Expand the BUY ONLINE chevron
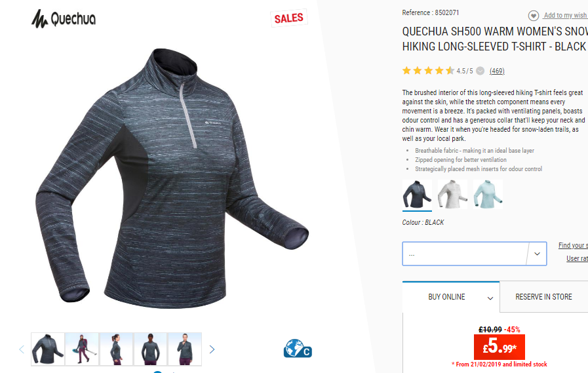Image resolution: width=588 pixels, height=373 pixels. click(490, 298)
